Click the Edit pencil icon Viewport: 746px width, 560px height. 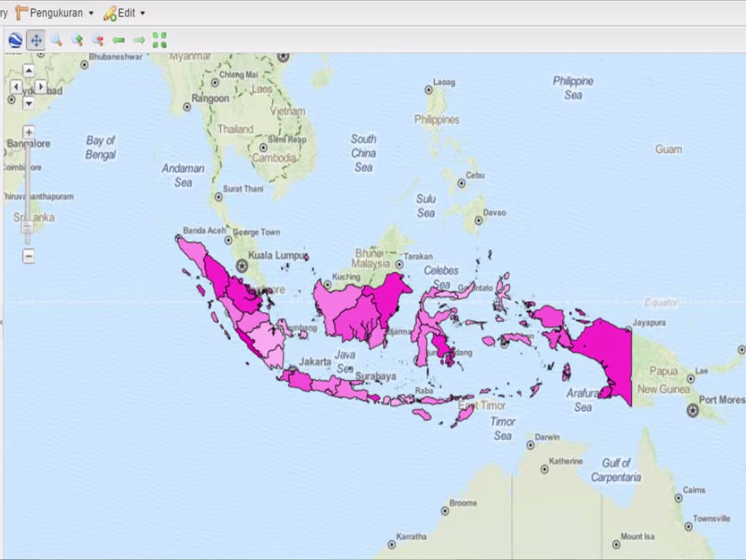[x=110, y=12]
